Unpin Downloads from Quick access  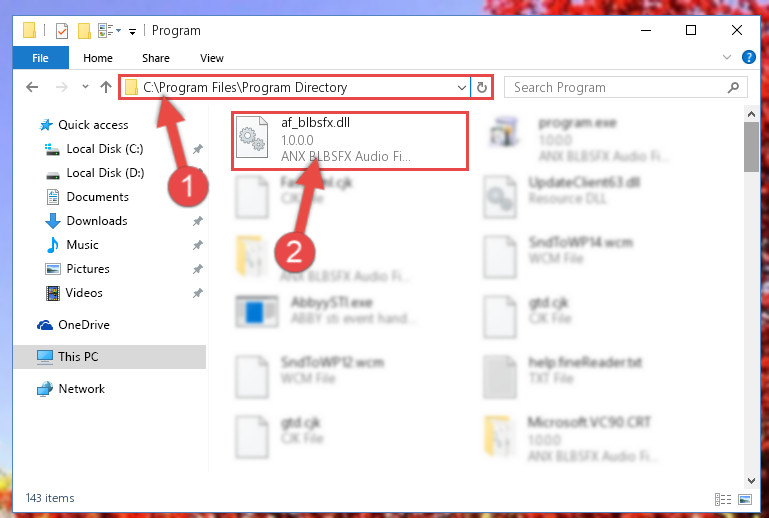tap(198, 221)
